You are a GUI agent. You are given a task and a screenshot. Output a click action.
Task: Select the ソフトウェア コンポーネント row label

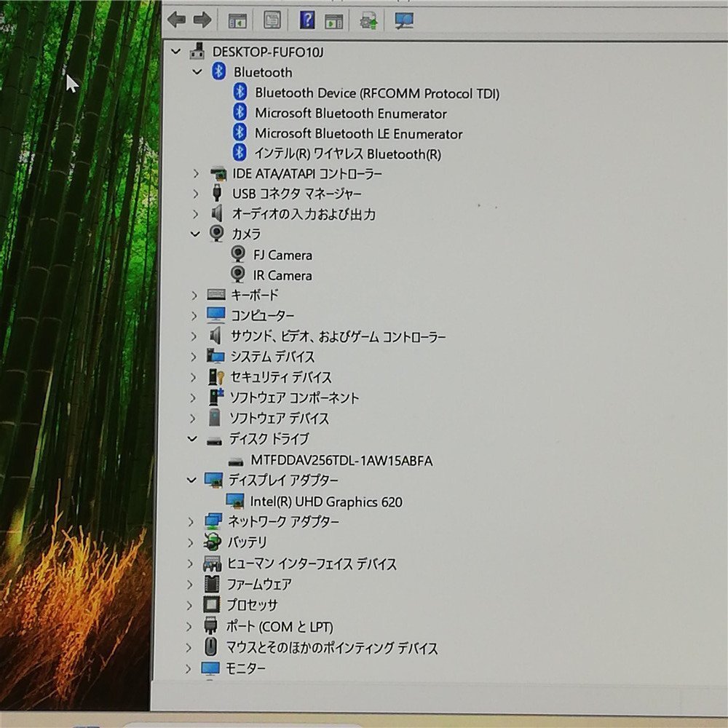[294, 398]
